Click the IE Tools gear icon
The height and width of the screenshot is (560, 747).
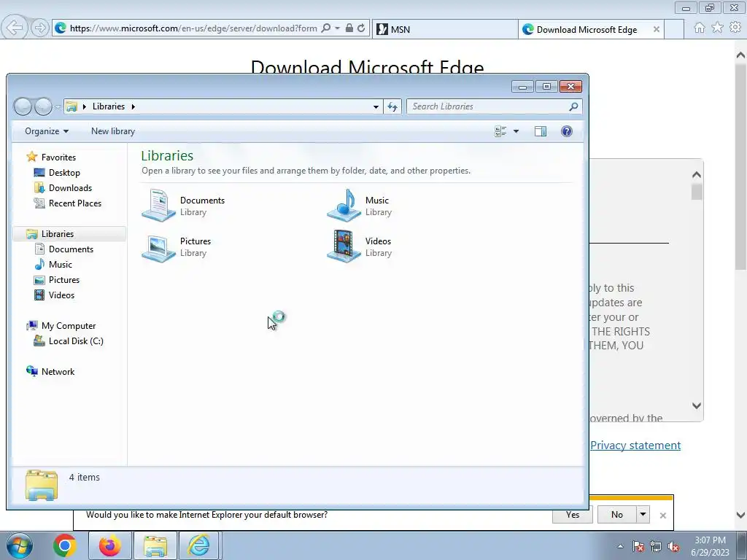tap(735, 28)
